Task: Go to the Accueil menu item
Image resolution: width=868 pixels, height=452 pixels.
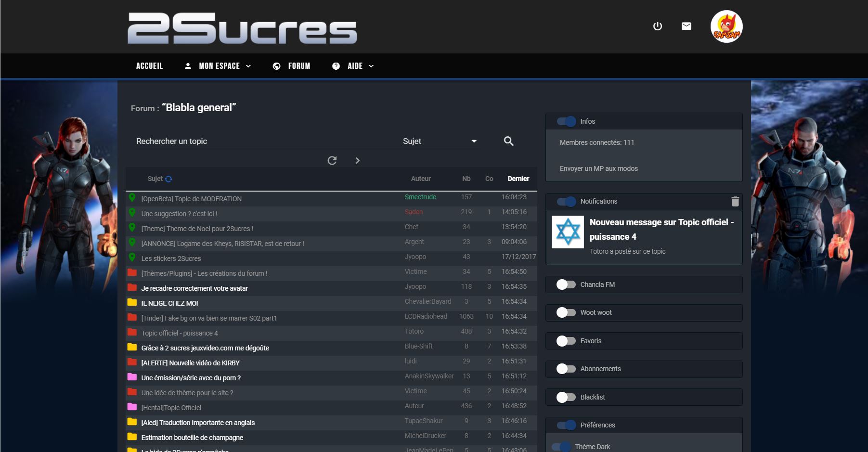Action: (149, 66)
